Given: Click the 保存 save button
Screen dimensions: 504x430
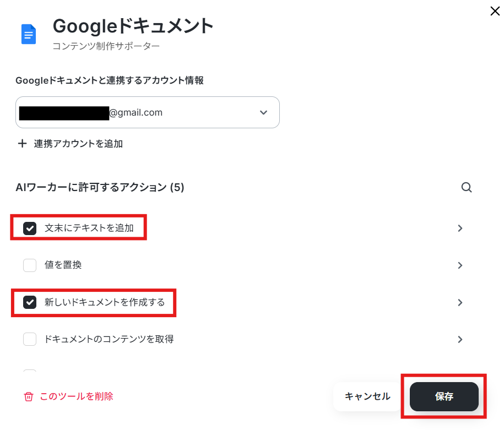Looking at the screenshot, I should point(444,396).
